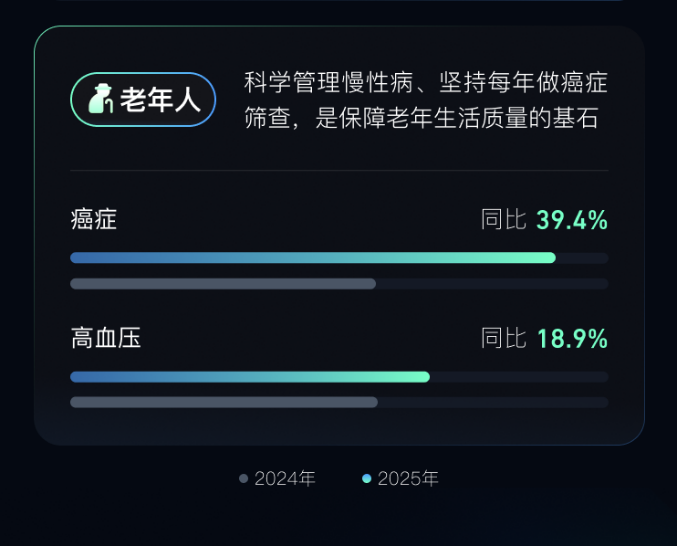Image resolution: width=677 pixels, height=546 pixels.
Task: Click the 39.4% growth value
Action: pos(572,220)
